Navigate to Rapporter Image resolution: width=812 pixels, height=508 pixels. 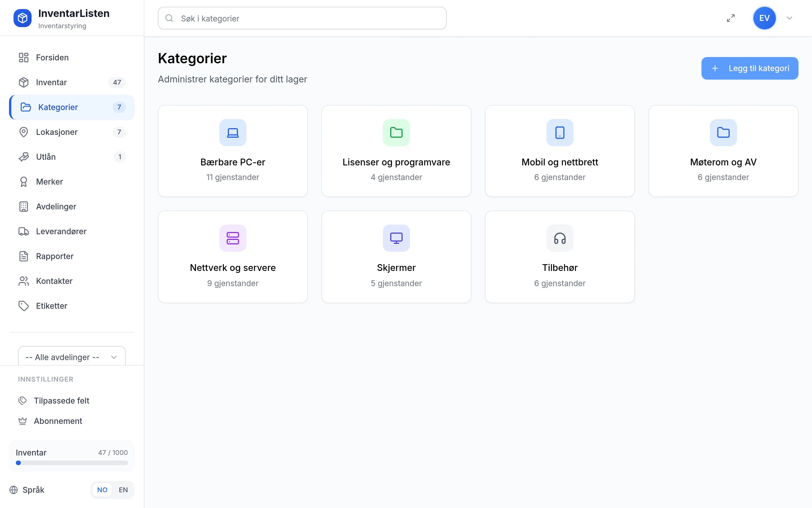click(x=72, y=256)
